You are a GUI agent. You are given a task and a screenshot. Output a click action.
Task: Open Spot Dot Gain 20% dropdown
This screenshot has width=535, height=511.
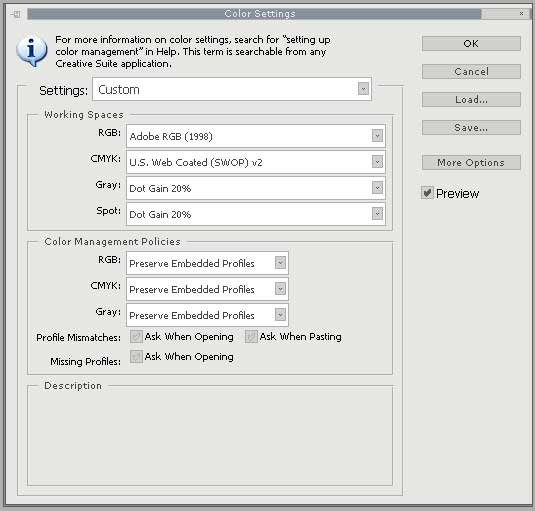click(x=256, y=214)
